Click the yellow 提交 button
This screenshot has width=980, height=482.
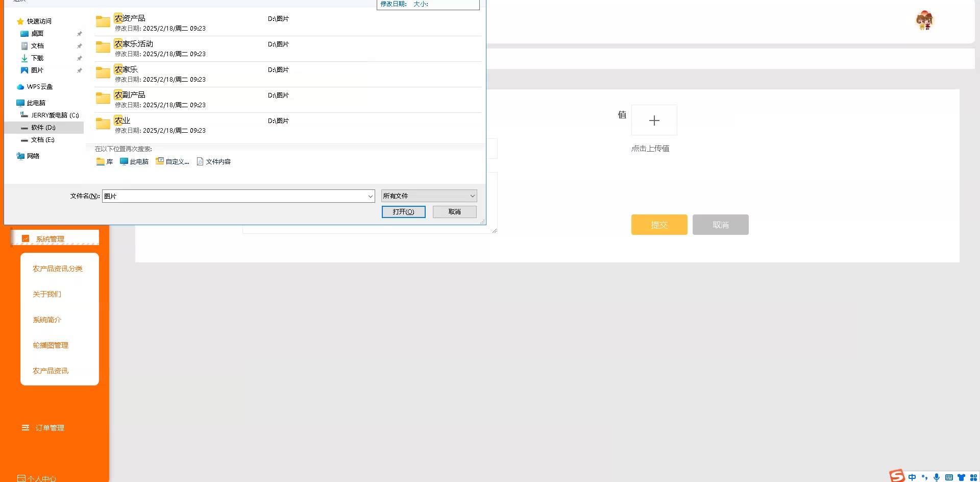pos(659,225)
